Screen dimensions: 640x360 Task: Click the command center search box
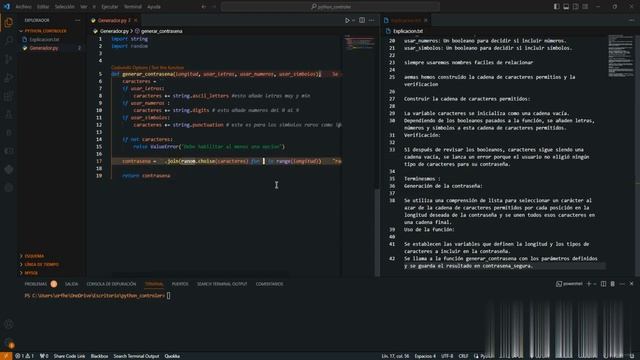click(x=330, y=7)
